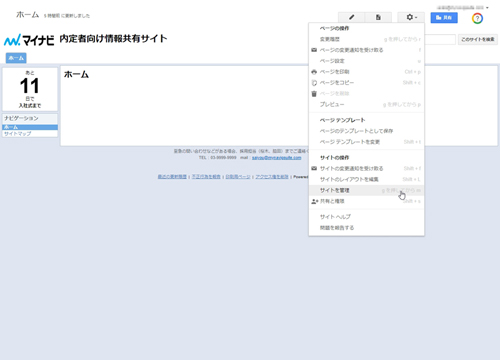The width and height of the screenshot is (500, 360).
Task: Click the blue ホーム tab
Action: pyautogui.click(x=16, y=58)
